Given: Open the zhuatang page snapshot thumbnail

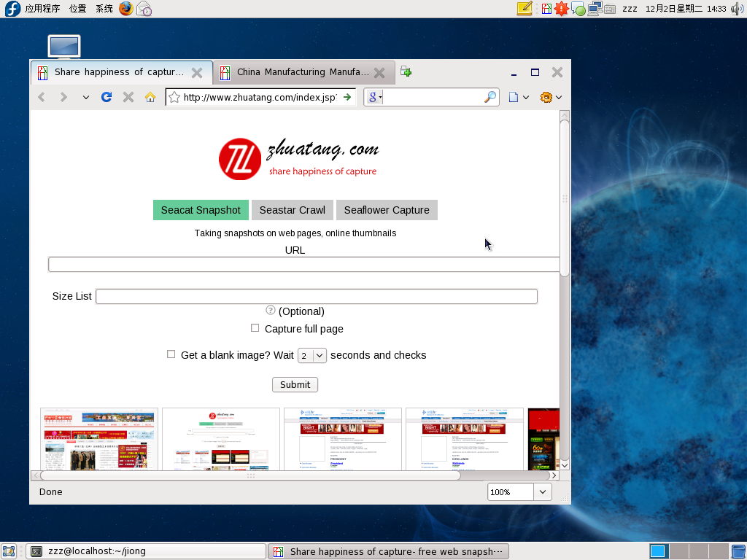Looking at the screenshot, I should pos(221,439).
